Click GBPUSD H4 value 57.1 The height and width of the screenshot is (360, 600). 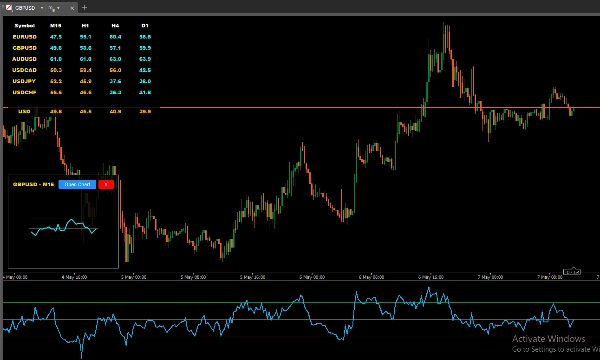[115, 48]
